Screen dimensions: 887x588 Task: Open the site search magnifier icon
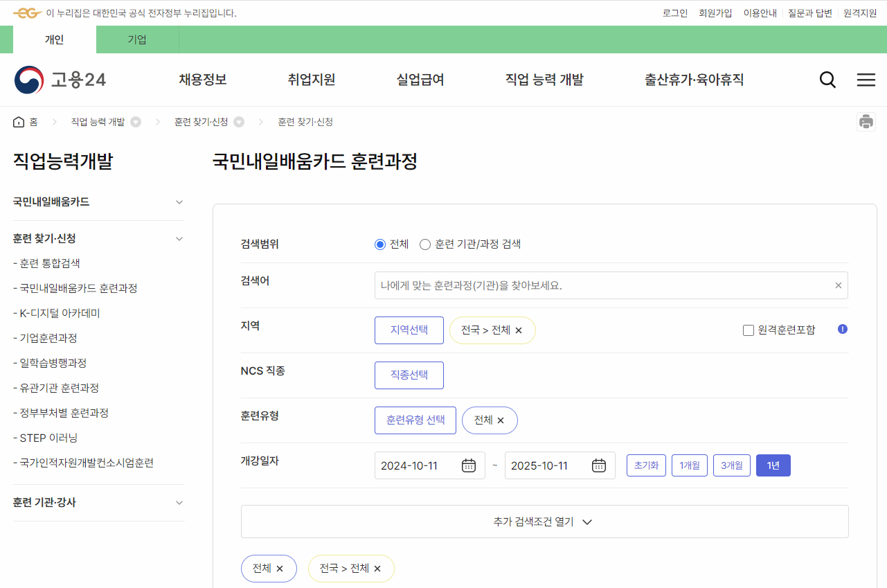827,80
